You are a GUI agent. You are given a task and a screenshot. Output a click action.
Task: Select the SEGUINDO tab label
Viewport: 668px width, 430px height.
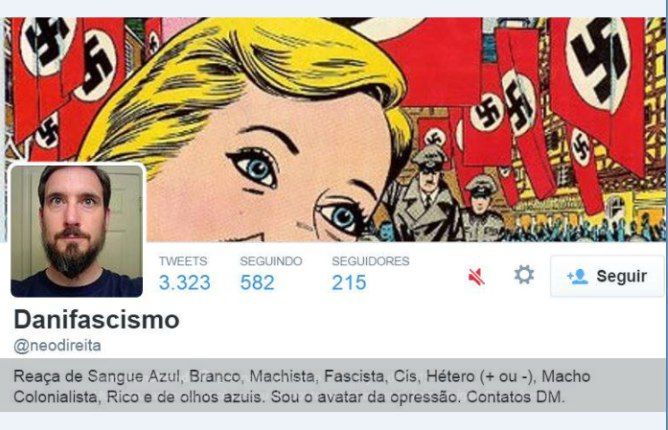point(271,261)
